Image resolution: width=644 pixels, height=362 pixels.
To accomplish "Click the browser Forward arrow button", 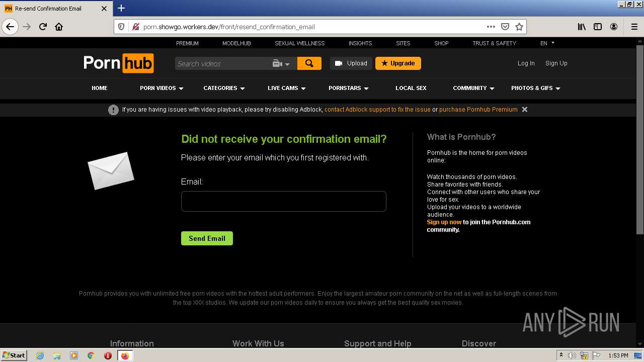I will 27,27.
